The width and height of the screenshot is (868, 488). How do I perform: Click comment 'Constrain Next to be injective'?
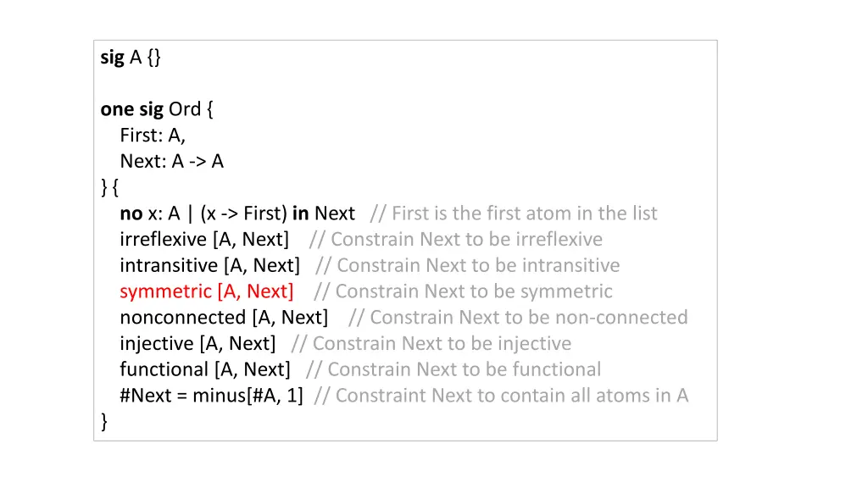tap(431, 344)
